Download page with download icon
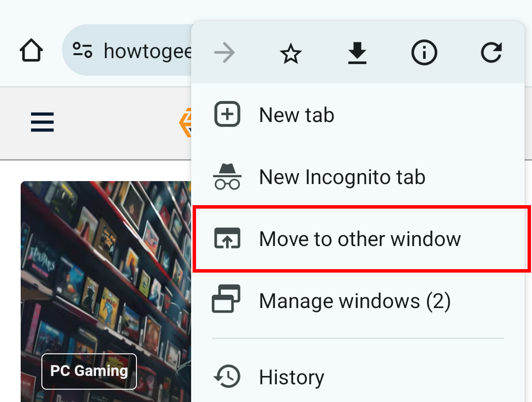 pos(357,53)
